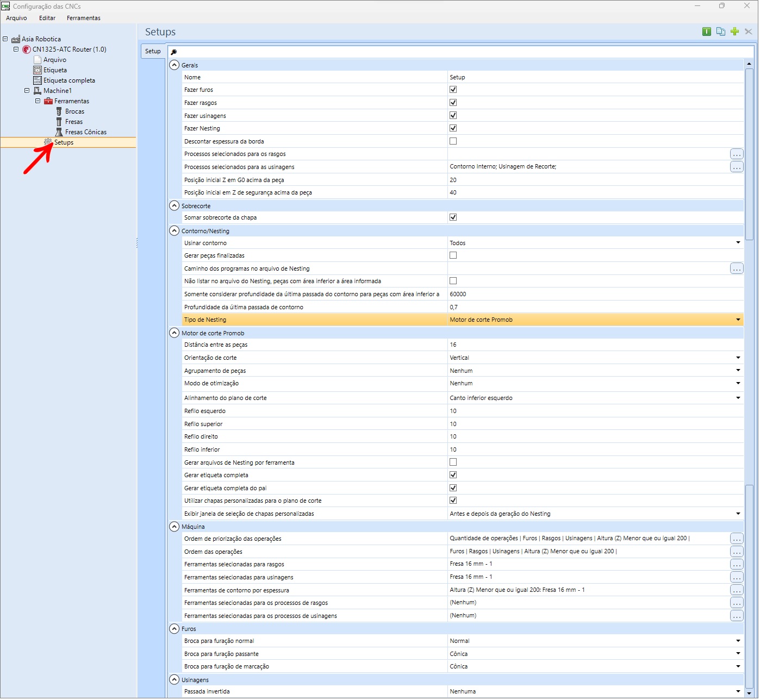Open the Tipo de Nesting dropdown

pos(739,320)
